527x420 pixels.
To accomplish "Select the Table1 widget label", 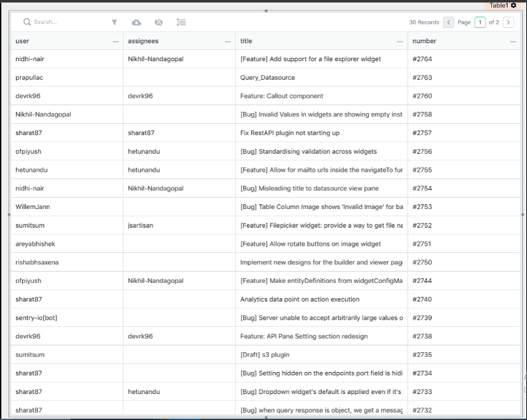I will point(499,5).
